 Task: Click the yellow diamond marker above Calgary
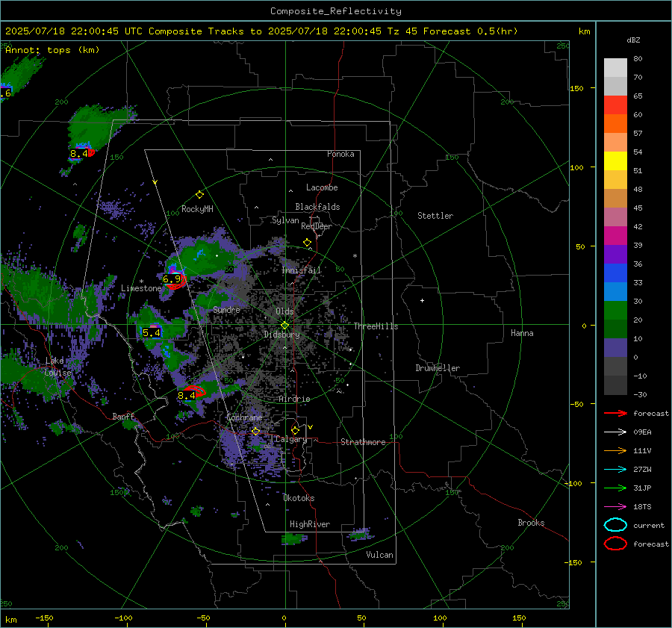pyautogui.click(x=295, y=430)
